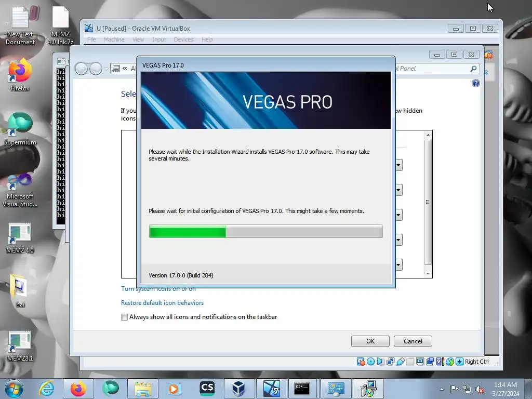Click the magnifier icon in Control Panel search box
The height and width of the screenshot is (399, 532).
473,69
